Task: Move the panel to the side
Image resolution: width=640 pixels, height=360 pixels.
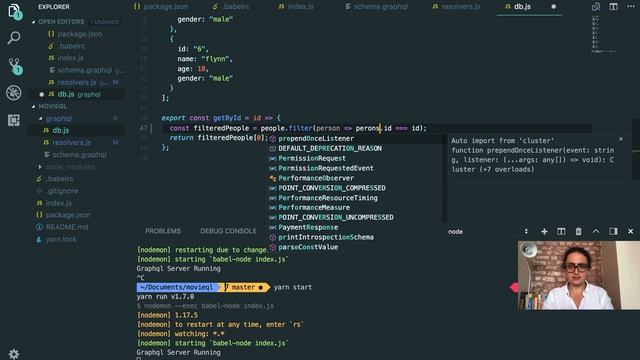Action: (613, 231)
